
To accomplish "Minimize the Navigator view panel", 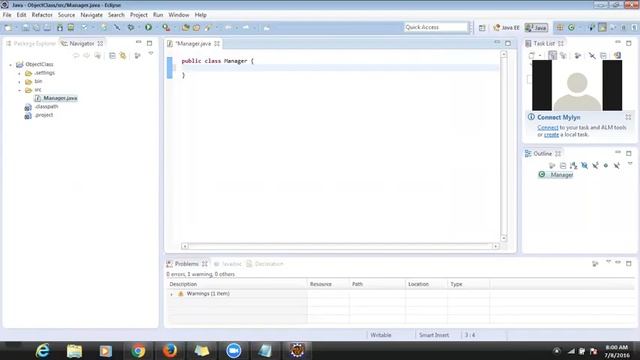I will point(139,42).
